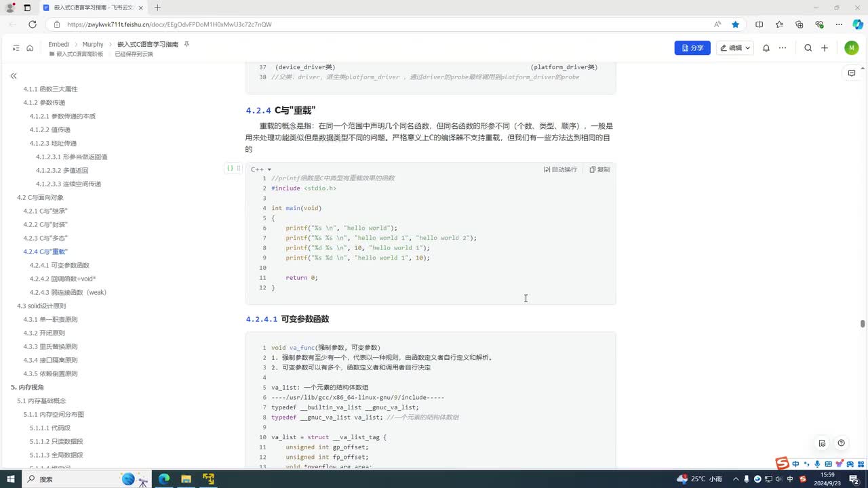Click the document info icon near help
The image size is (868, 488).
(x=822, y=443)
